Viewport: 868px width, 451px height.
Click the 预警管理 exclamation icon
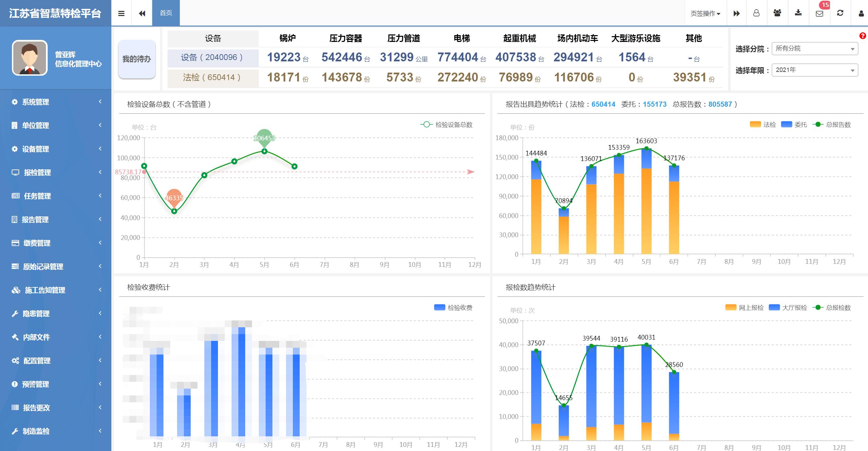[15, 384]
